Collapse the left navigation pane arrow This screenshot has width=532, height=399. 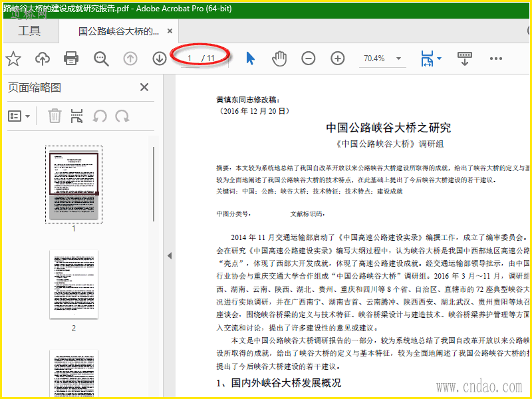coord(170,256)
